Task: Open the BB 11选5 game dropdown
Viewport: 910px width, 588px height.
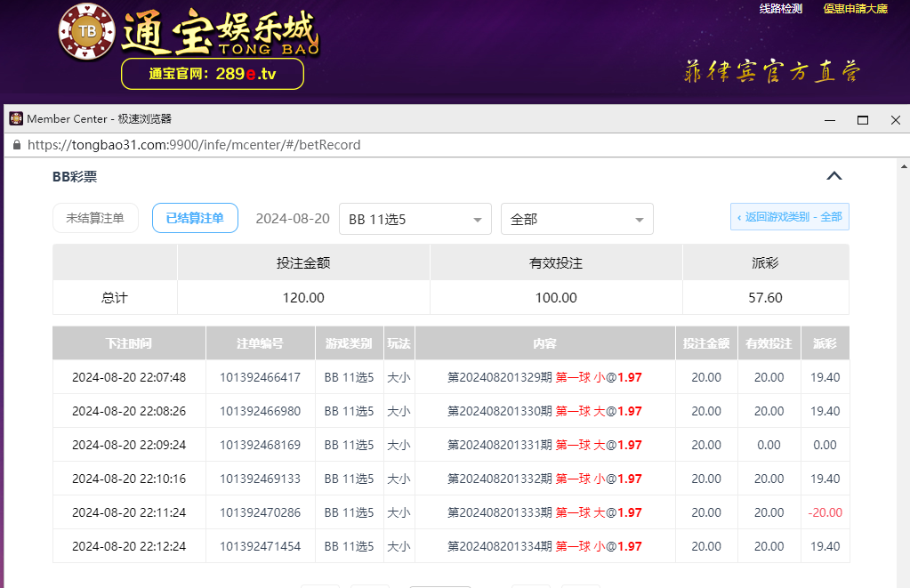Action: (x=415, y=219)
